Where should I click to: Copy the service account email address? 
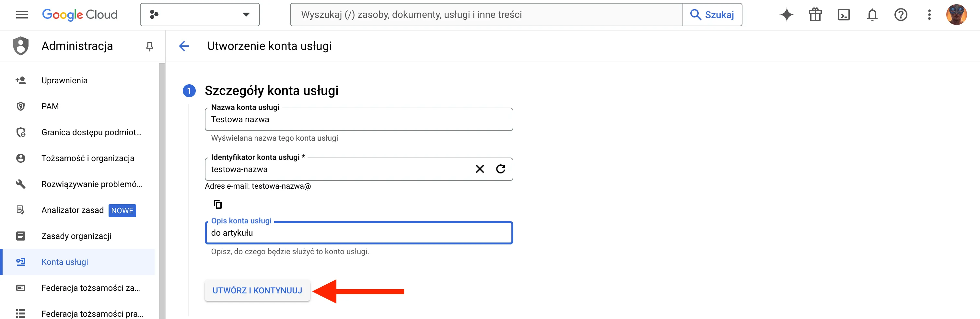[217, 205]
